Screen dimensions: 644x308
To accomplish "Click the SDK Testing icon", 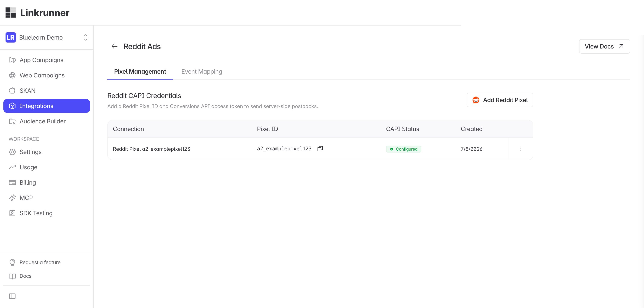I will [12, 213].
